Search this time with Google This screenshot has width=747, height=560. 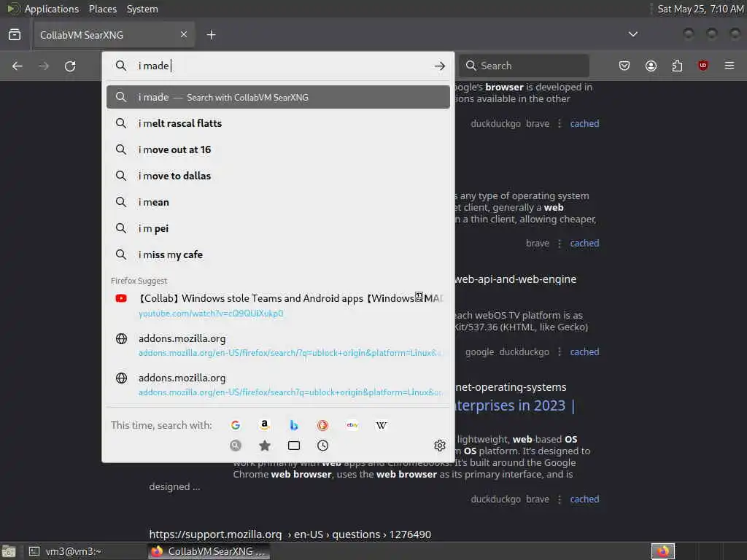(236, 425)
